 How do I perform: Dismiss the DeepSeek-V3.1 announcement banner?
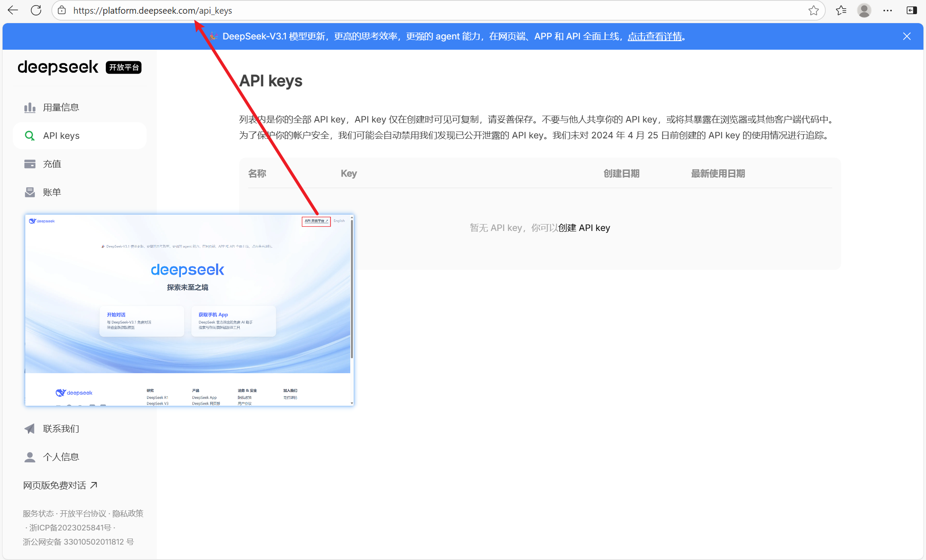click(907, 36)
